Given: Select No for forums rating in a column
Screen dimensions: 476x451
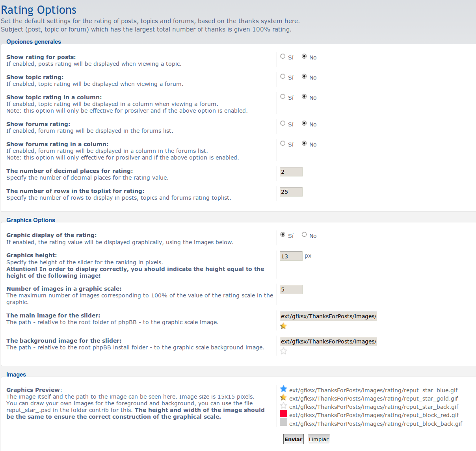Looking at the screenshot, I should pos(304,143).
